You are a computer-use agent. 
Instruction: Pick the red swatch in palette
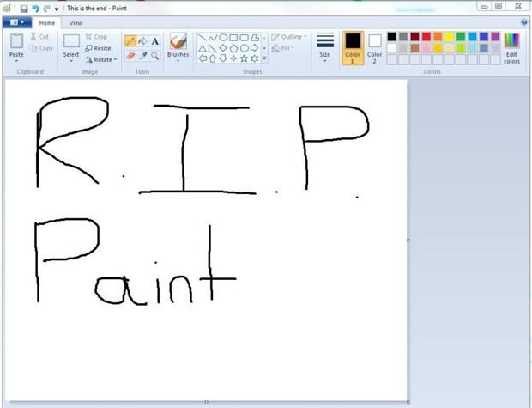click(426, 37)
